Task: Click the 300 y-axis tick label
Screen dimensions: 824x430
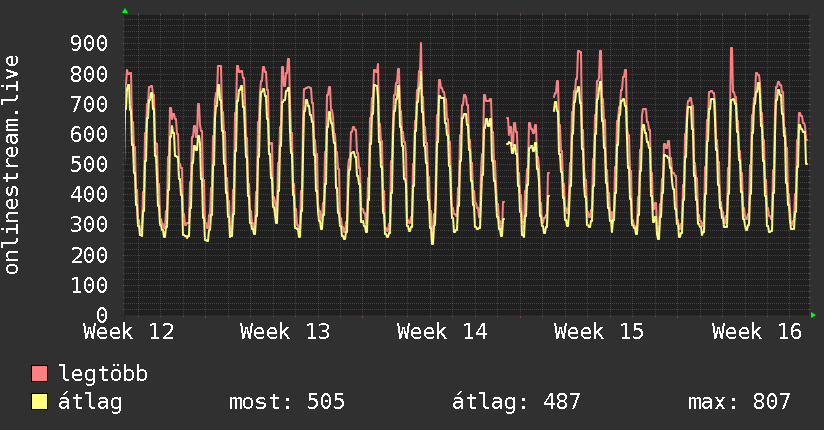Action: tap(89, 225)
